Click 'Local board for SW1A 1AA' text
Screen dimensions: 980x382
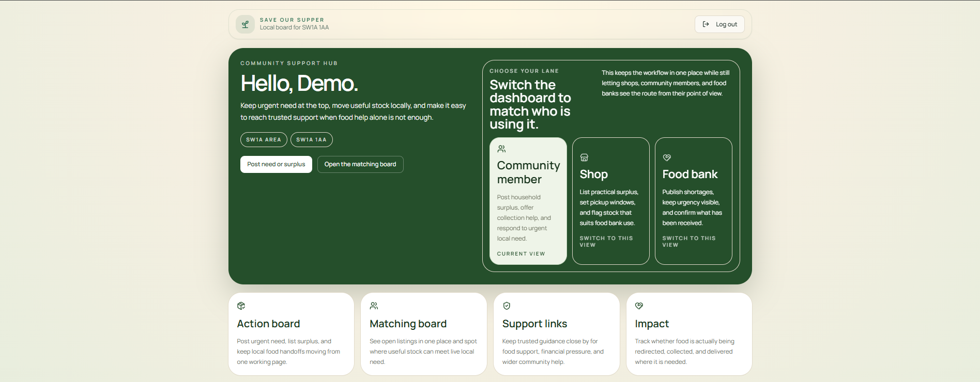[x=294, y=27]
